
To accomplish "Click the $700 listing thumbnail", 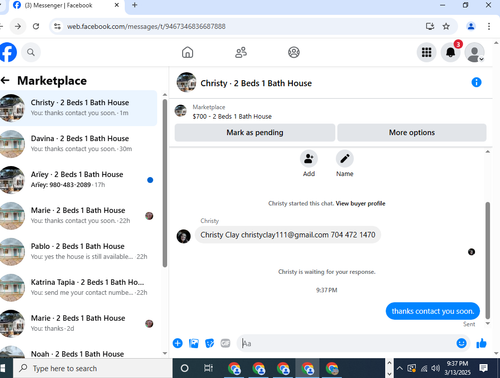I will coord(181,111).
